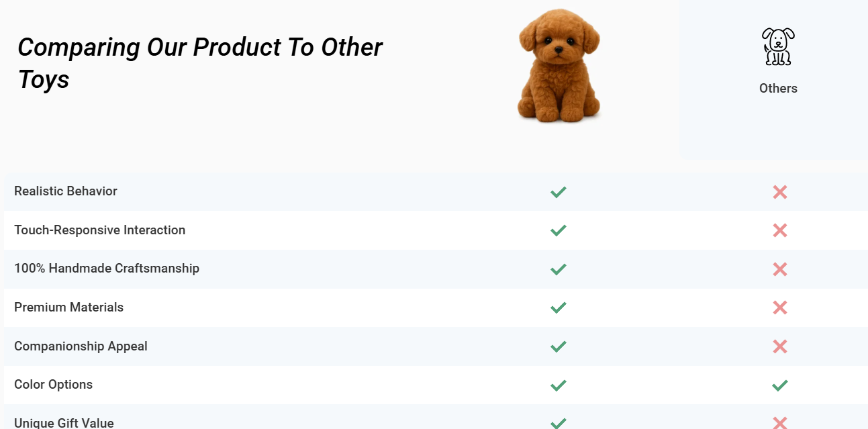The height and width of the screenshot is (429, 868).
Task: Select the Unique Gift Value row label
Action: click(64, 423)
